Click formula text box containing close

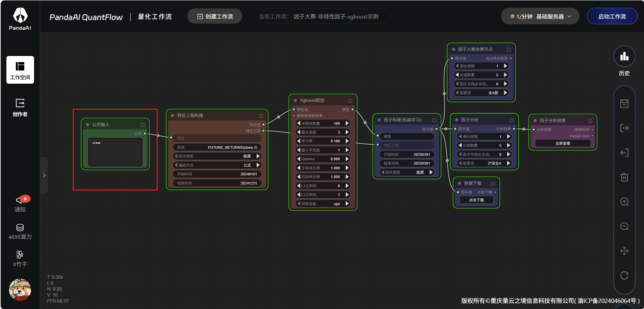tap(115, 152)
